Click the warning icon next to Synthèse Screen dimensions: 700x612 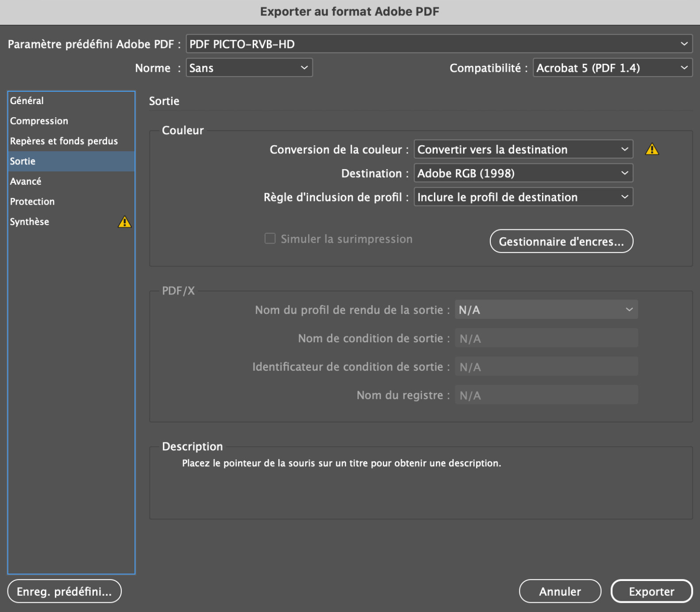pos(125,222)
